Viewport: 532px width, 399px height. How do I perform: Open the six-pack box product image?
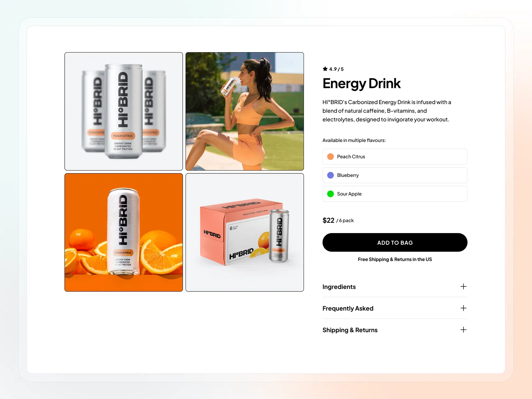(x=245, y=232)
